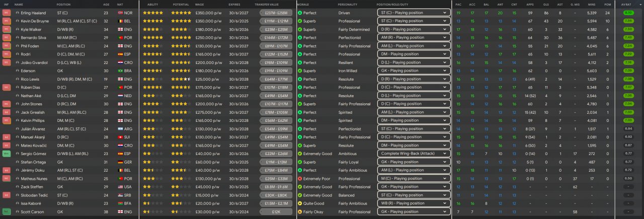Click Phil Foden's £89M - £107M transfer value

coord(276,46)
